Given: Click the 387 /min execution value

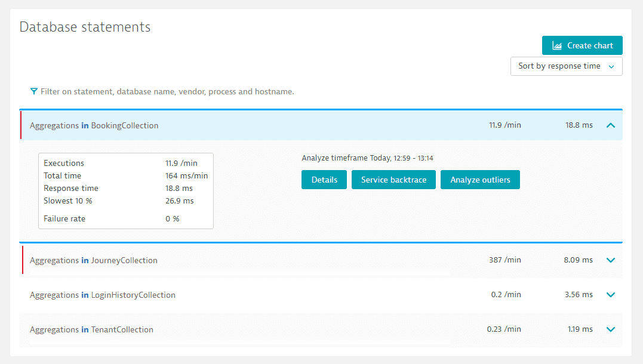Looking at the screenshot, I should (x=505, y=260).
